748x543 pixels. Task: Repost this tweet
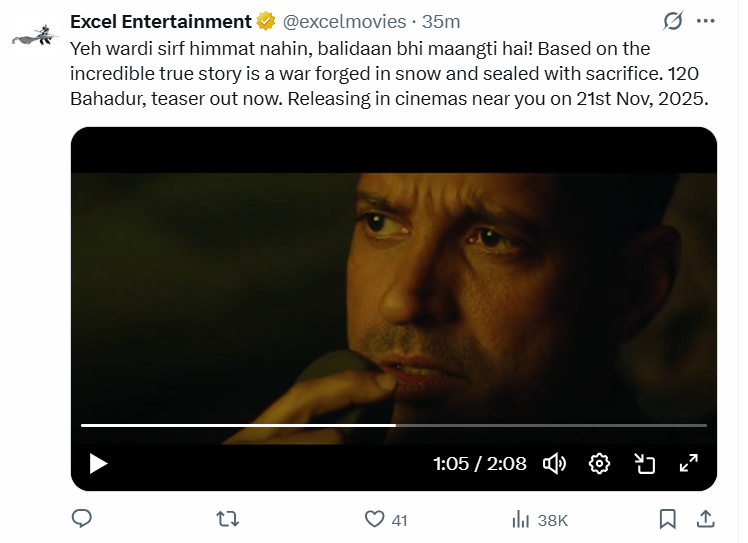coord(228,519)
